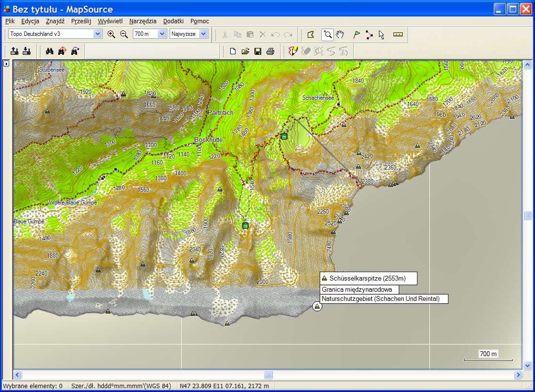This screenshot has height=392, width=535.
Task: Click the Find places binoculars icon
Action: click(x=49, y=51)
